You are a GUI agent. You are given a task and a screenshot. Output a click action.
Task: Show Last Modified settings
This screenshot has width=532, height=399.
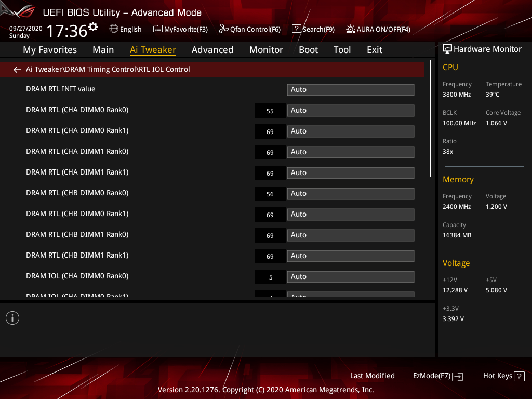tap(372, 376)
